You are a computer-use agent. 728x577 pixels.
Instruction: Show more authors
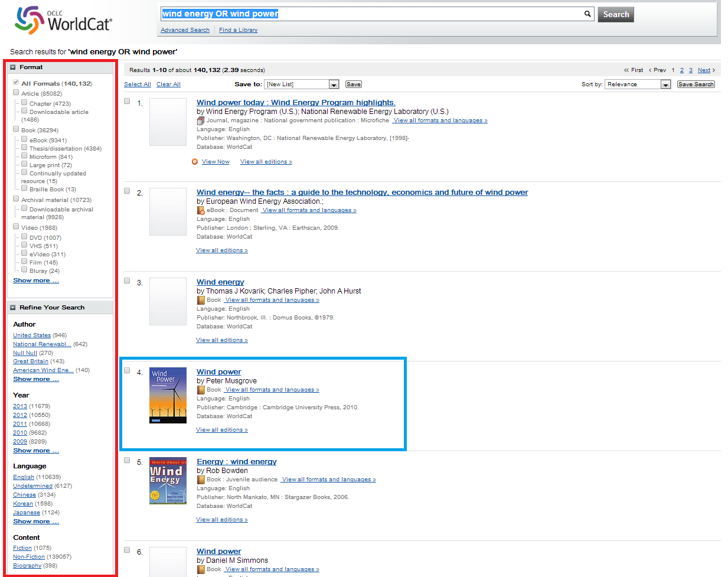point(36,379)
